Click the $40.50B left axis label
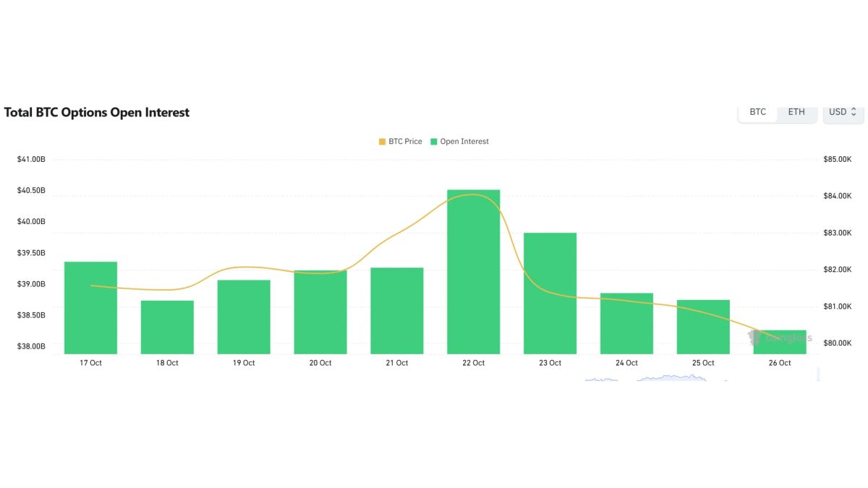The width and height of the screenshot is (868, 488). pyautogui.click(x=31, y=190)
